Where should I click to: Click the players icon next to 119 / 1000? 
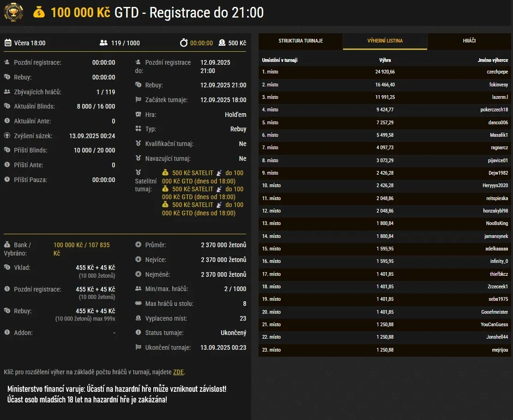click(x=103, y=43)
